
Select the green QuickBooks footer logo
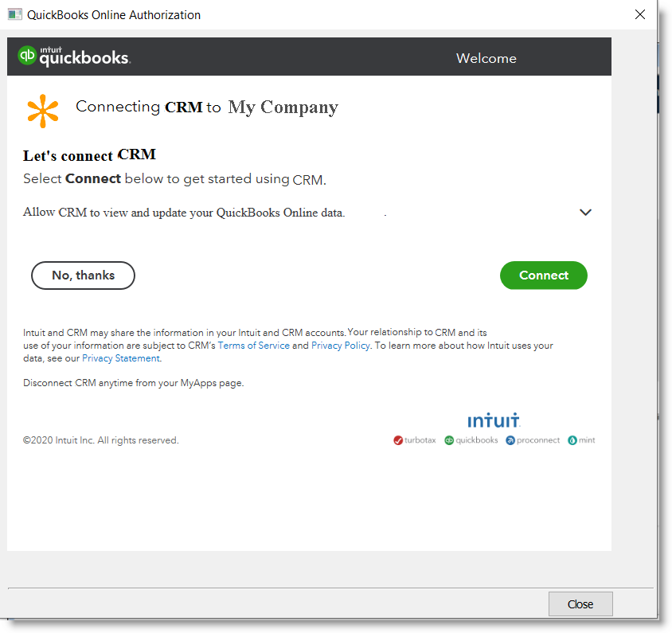click(471, 440)
